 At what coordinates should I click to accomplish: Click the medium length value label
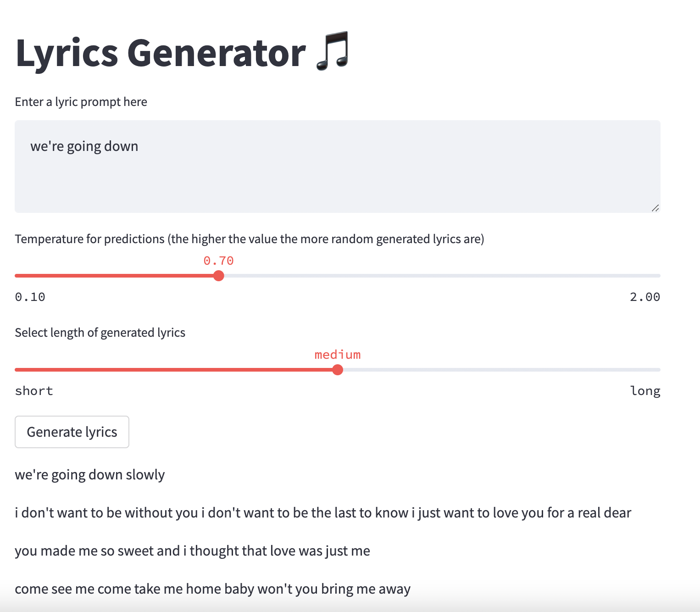(x=338, y=354)
